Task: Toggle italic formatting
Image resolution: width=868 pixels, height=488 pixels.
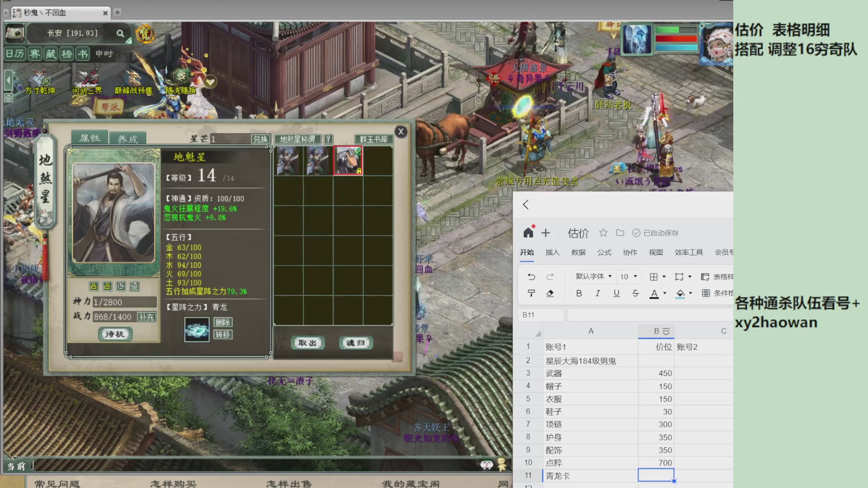Action: tap(598, 293)
